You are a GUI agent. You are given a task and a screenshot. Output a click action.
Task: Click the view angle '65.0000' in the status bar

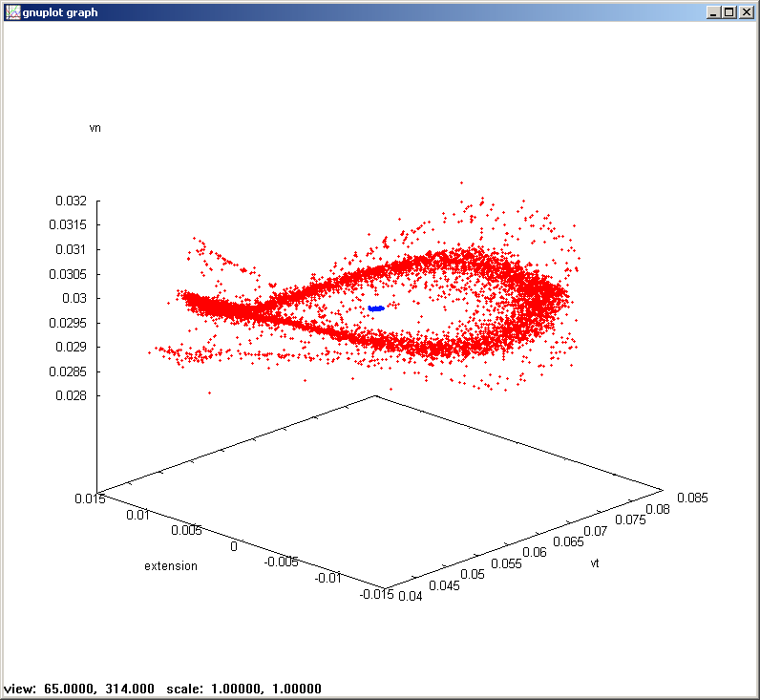click(x=72, y=689)
